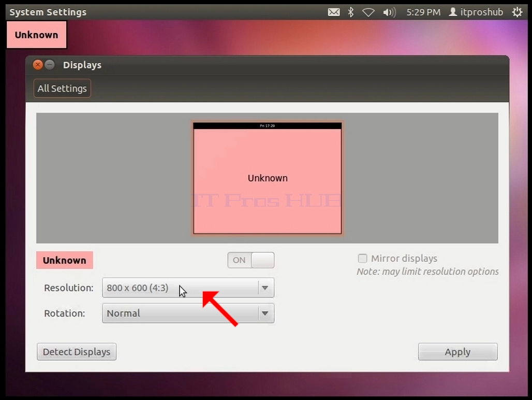Expand the Resolution dropdown arrow
532x400 pixels.
[x=265, y=288]
